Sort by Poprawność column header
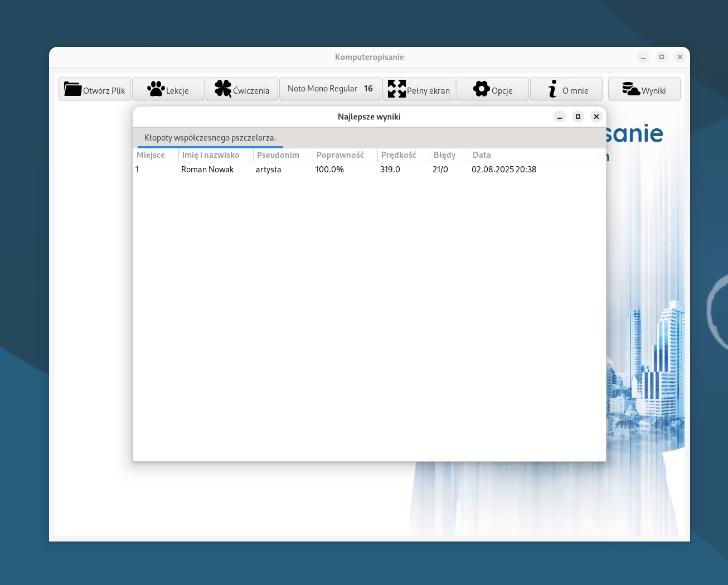This screenshot has width=728, height=585. pos(345,155)
